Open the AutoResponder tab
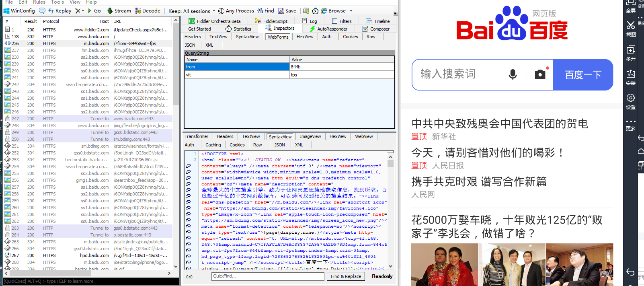 pos(328,29)
